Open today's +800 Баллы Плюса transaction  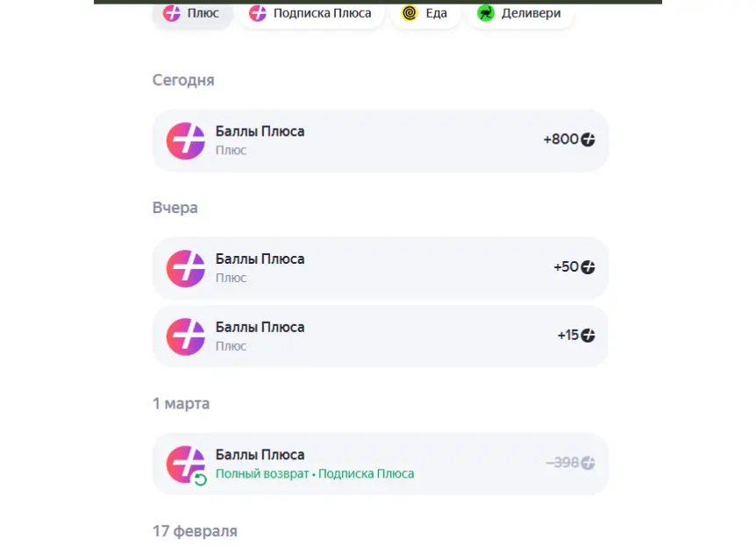[x=381, y=140]
